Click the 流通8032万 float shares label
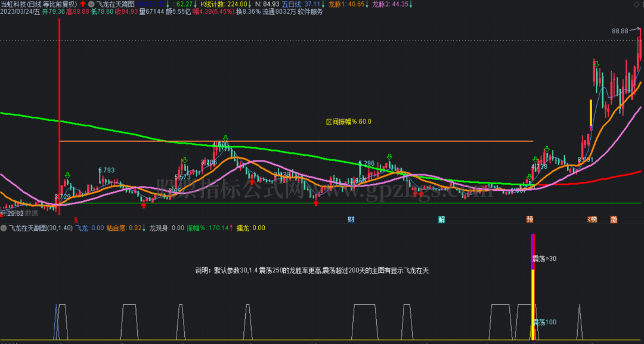 click(x=278, y=12)
